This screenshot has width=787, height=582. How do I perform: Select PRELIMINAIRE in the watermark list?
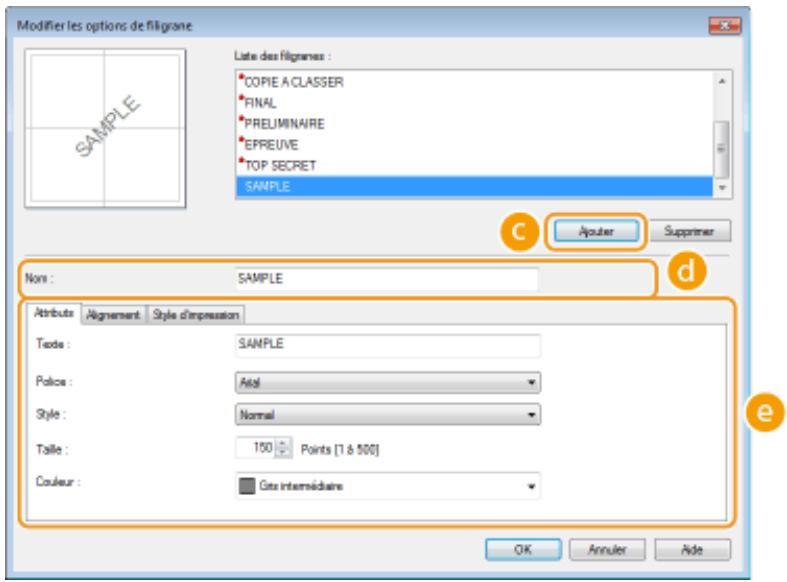(474, 124)
